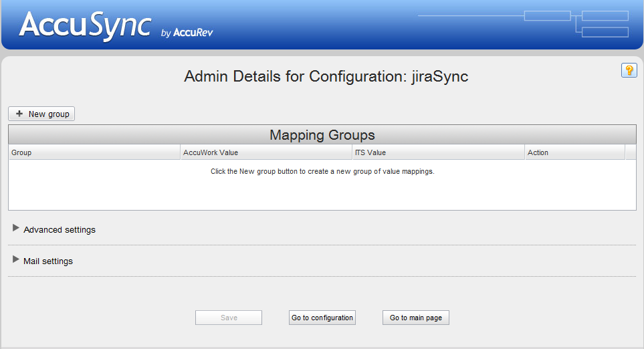Click the Mapping Groups title bar
The image size is (644, 349).
pos(322,135)
